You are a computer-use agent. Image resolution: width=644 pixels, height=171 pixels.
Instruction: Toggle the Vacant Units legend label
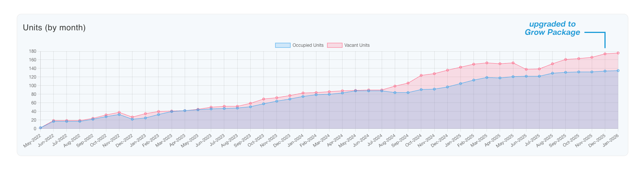[x=357, y=45]
